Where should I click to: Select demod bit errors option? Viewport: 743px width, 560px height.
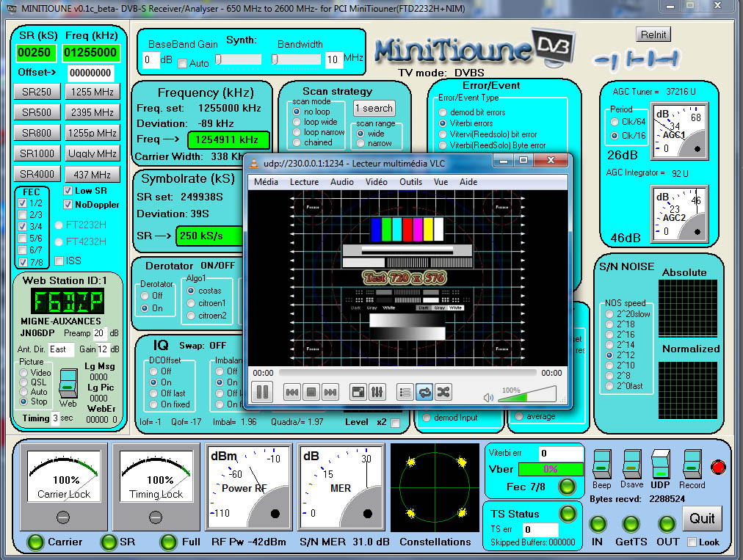(x=443, y=112)
